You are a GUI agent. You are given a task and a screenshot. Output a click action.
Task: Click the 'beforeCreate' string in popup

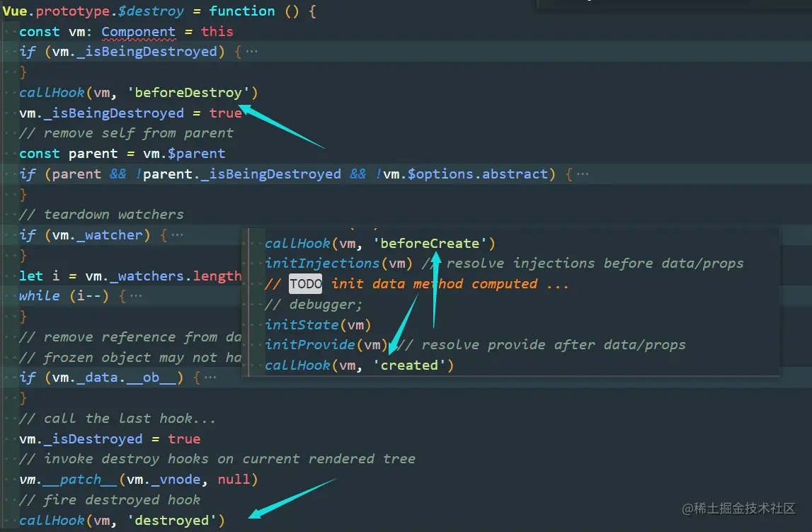(x=430, y=244)
